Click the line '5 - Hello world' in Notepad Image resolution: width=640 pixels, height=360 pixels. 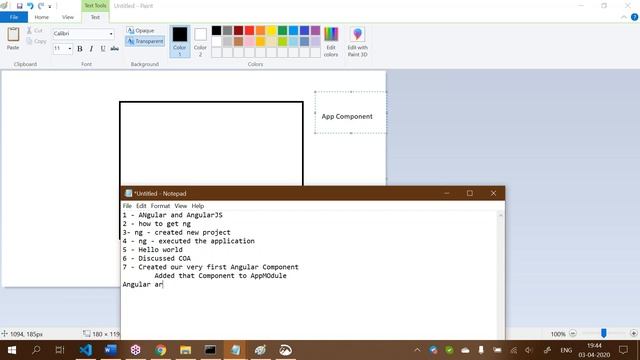[152, 250]
